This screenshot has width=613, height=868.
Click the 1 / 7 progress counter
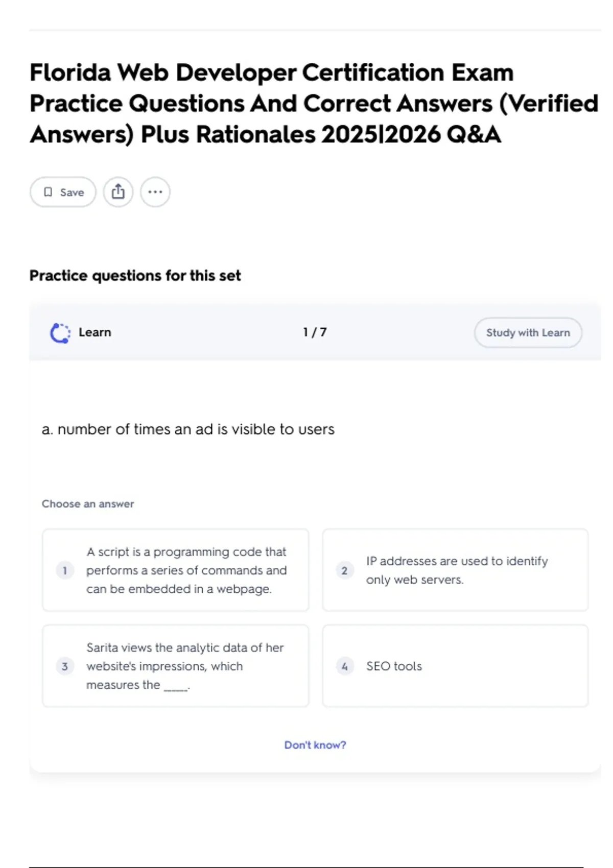point(315,332)
